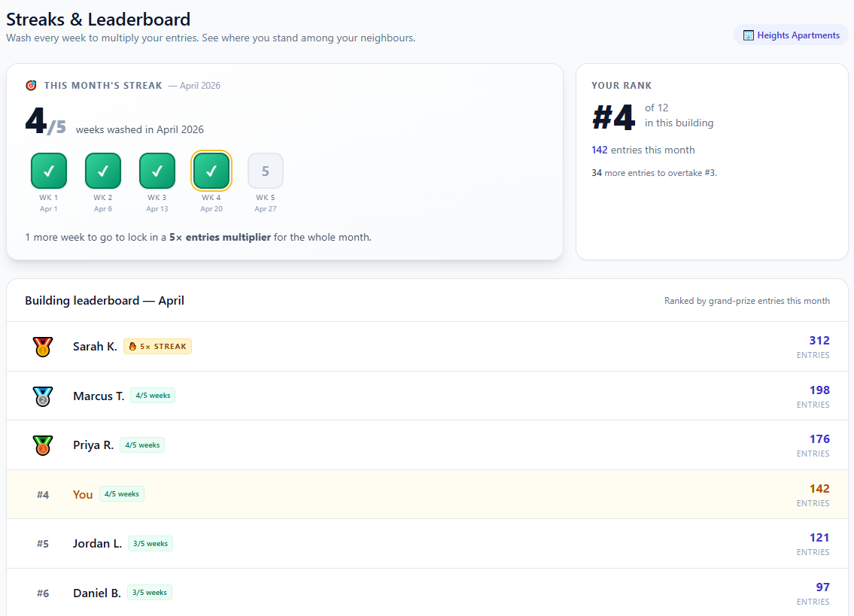Click the 'WK 5 Apr 27' label
This screenshot has height=616, width=854.
[266, 203]
